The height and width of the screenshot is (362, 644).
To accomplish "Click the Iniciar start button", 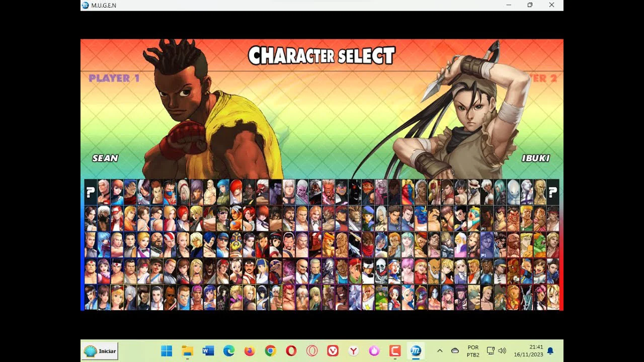I will [x=100, y=351].
